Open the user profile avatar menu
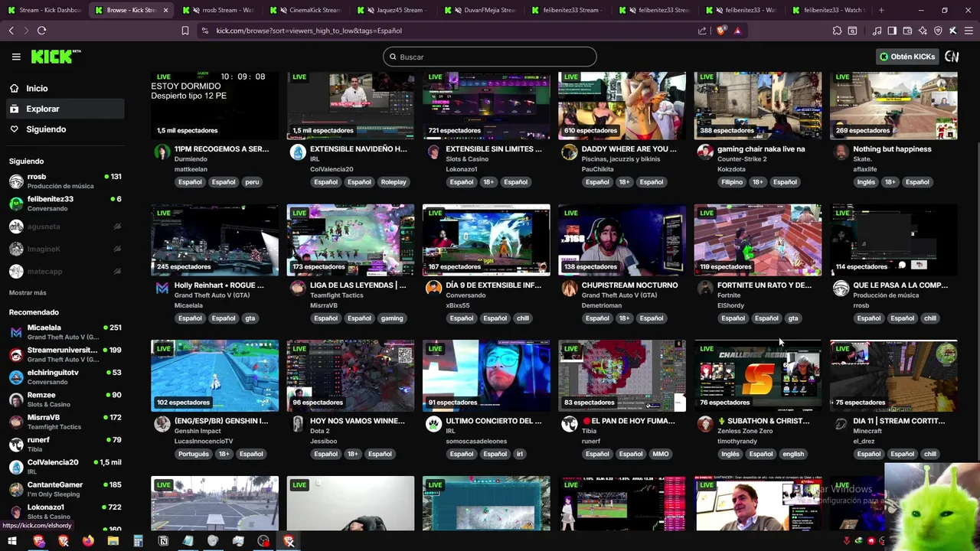Image resolution: width=980 pixels, height=551 pixels. (x=952, y=57)
